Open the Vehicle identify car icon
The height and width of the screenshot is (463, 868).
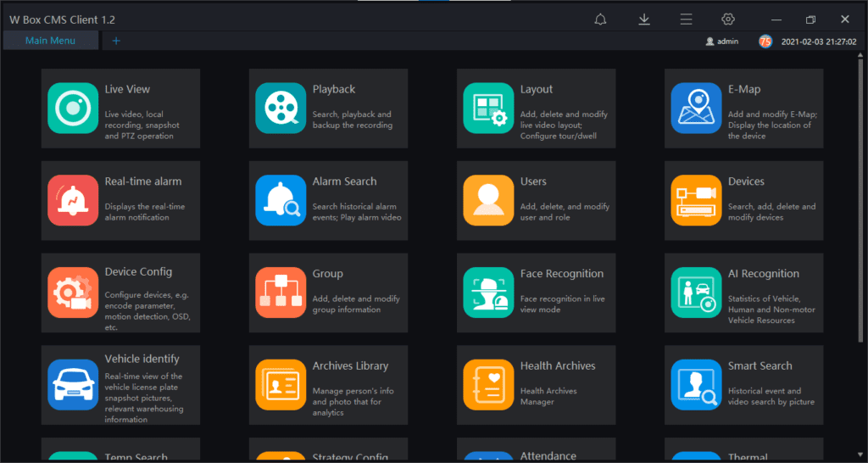[73, 384]
